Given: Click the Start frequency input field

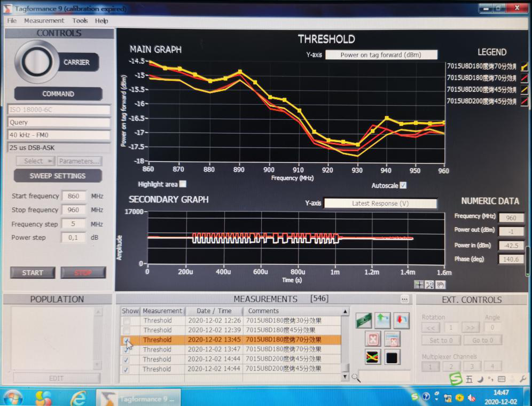Looking at the screenshot, I should pos(73,196).
